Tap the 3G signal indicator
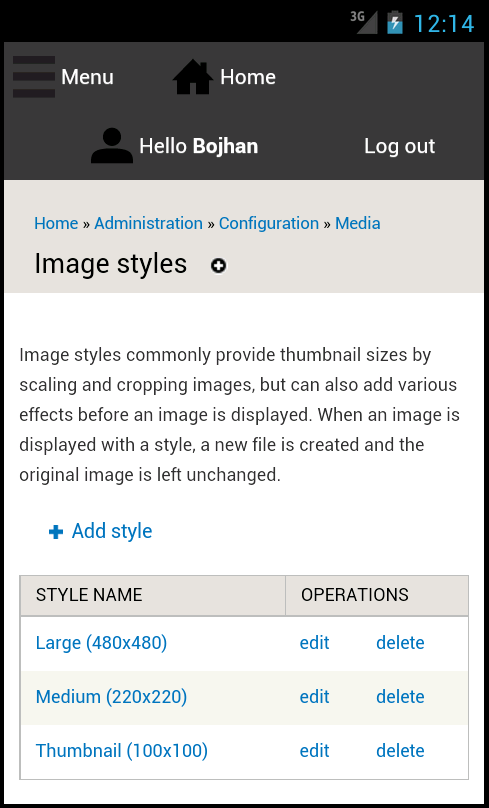This screenshot has height=808, width=489. [x=364, y=22]
